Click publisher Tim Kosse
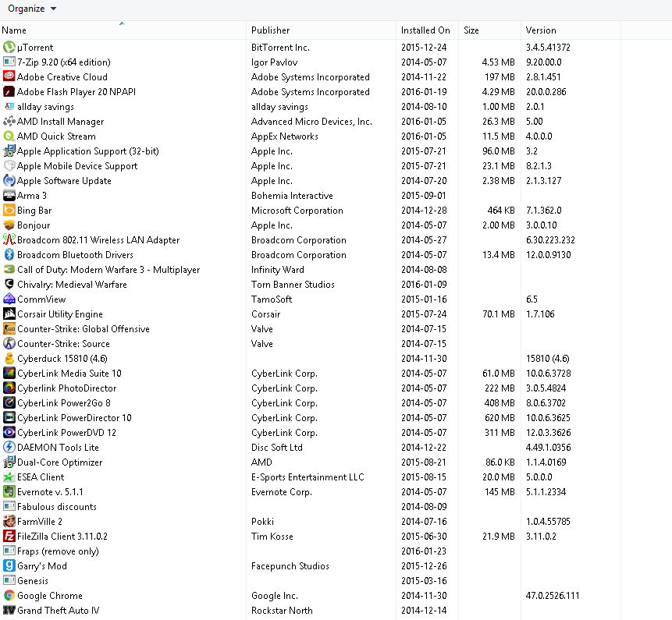Viewport: 672px width, 620px height. (272, 536)
